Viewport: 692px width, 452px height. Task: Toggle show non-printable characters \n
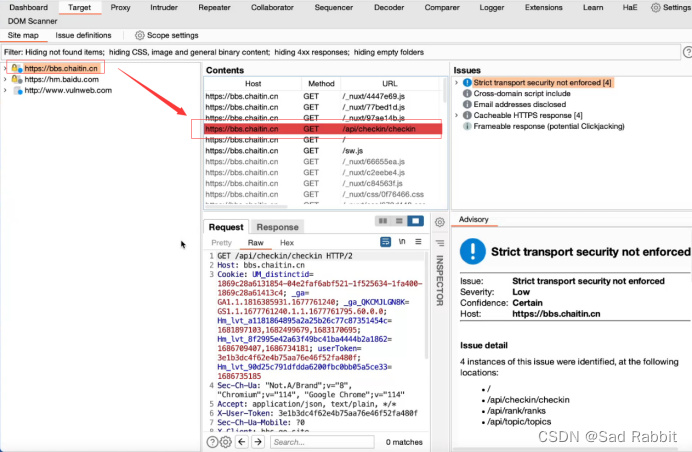coord(402,241)
